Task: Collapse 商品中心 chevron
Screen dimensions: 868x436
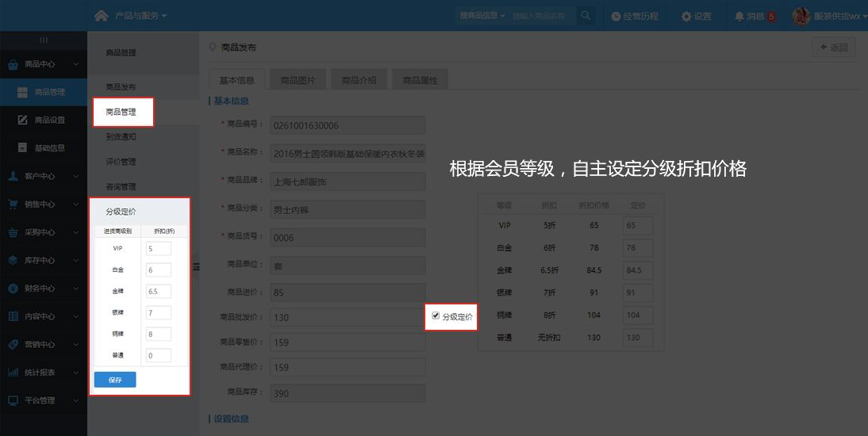Action: (x=76, y=64)
